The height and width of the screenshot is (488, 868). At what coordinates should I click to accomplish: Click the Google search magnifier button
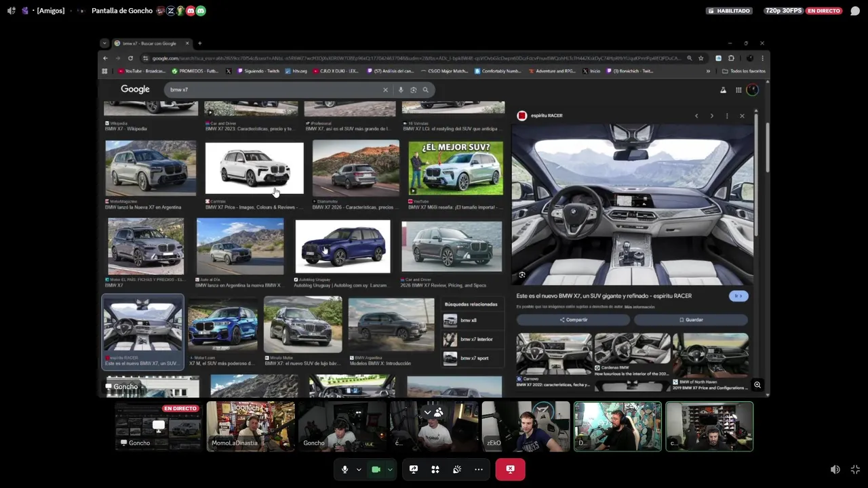pos(426,89)
